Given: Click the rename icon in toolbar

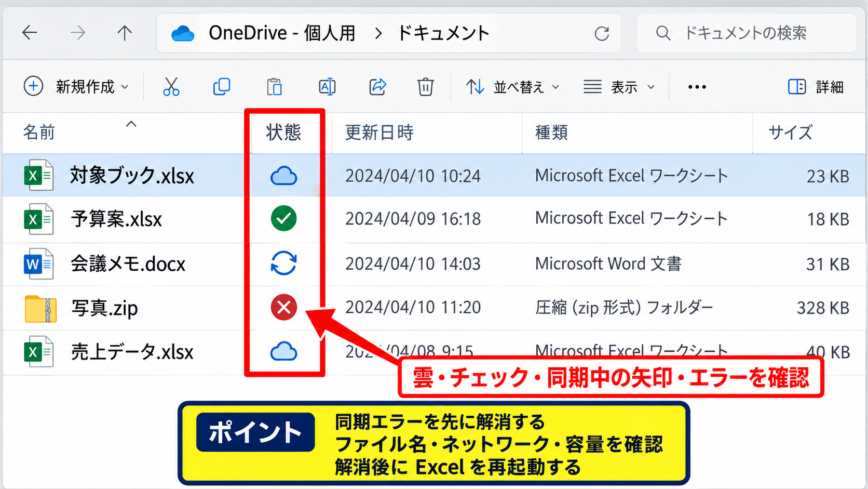Looking at the screenshot, I should click(327, 87).
